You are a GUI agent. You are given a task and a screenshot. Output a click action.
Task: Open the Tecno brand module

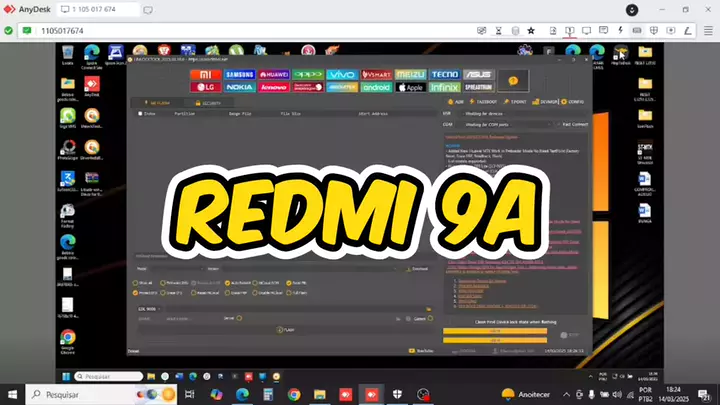pyautogui.click(x=445, y=74)
